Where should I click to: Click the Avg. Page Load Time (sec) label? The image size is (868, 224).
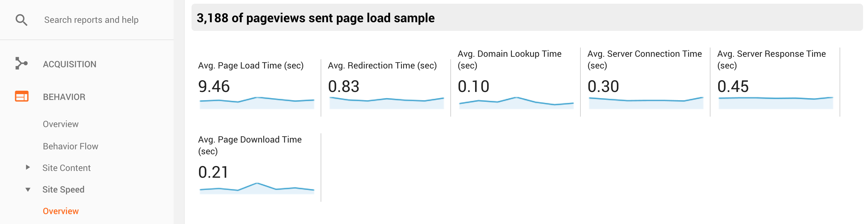(251, 66)
